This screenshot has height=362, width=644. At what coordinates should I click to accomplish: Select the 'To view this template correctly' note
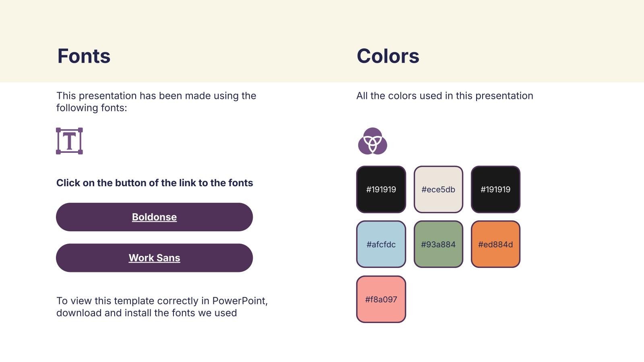pos(162,307)
